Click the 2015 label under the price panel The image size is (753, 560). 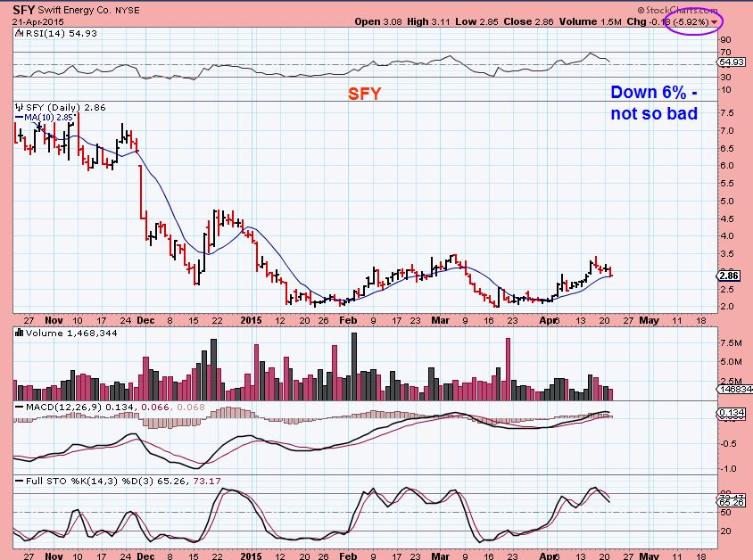(251, 320)
